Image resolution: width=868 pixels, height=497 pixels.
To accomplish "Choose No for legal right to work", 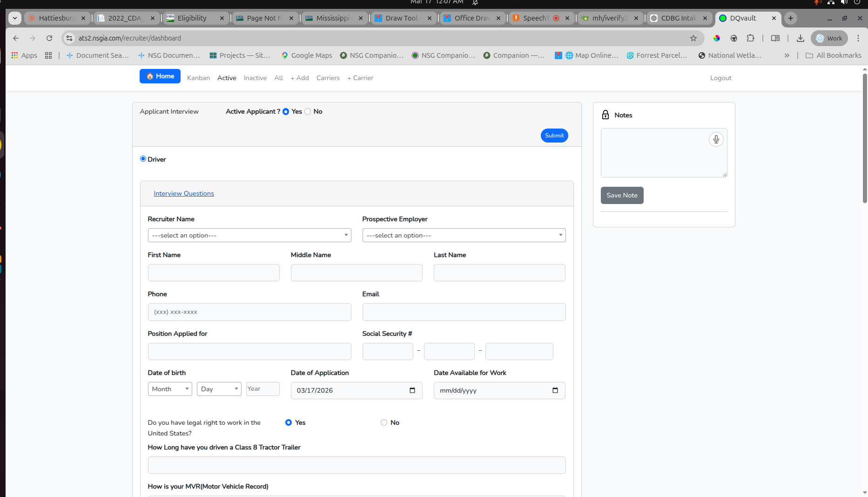I will coord(384,422).
